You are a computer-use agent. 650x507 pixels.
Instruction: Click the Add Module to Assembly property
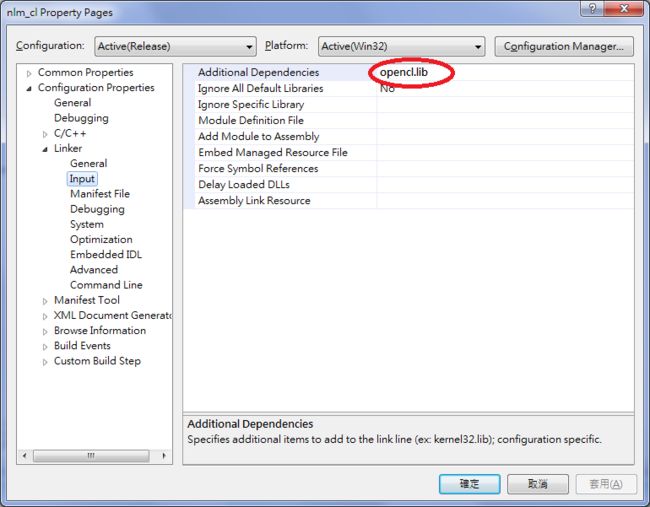(259, 136)
